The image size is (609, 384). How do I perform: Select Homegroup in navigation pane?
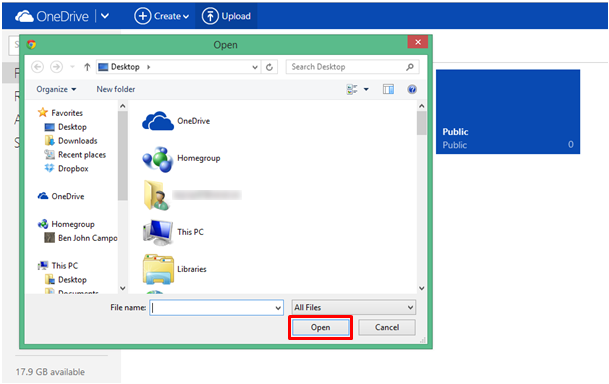coord(66,224)
